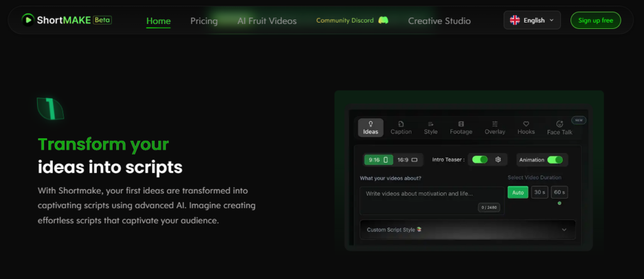Open the Footage tab
The image size is (644, 279).
click(461, 128)
